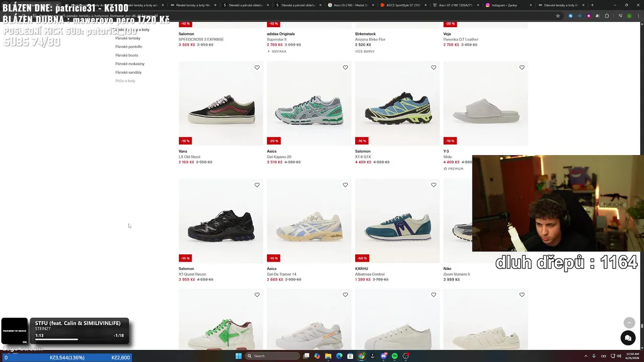
Task: Open Chrome from taskbar
Action: (x=361, y=356)
